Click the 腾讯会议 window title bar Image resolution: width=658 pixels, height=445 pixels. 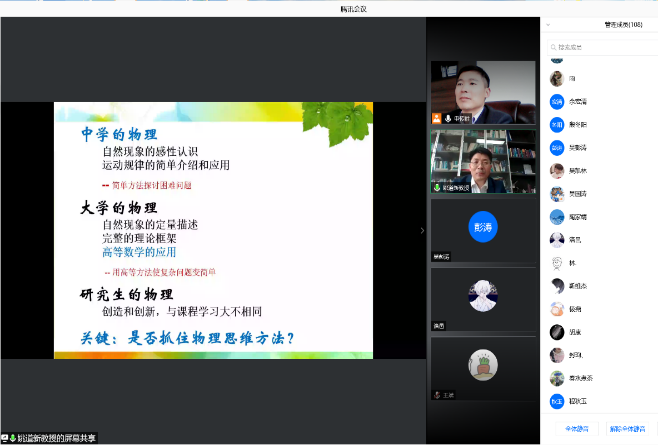click(x=329, y=8)
